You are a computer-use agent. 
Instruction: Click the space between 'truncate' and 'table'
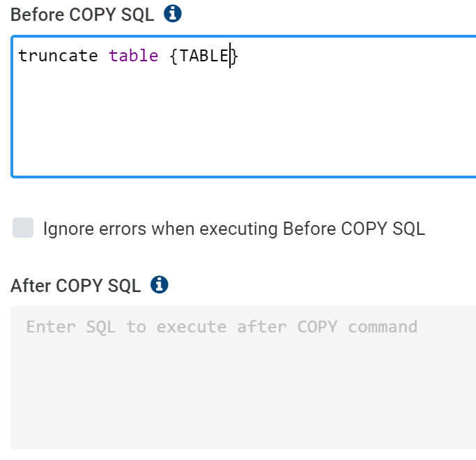click(104, 56)
